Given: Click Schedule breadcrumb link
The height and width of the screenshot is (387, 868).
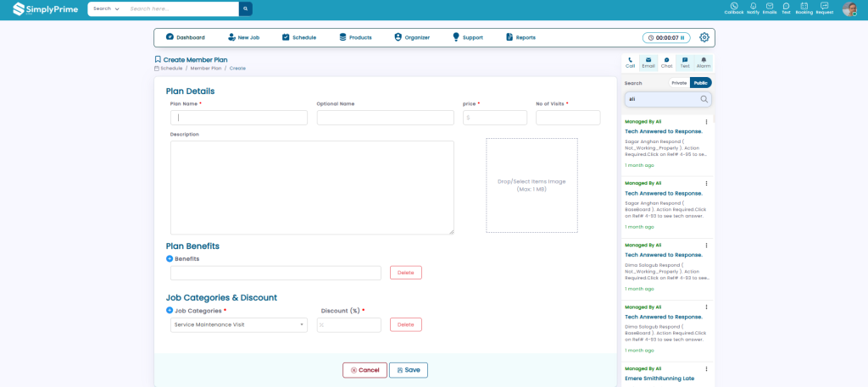Looking at the screenshot, I should pos(171,68).
